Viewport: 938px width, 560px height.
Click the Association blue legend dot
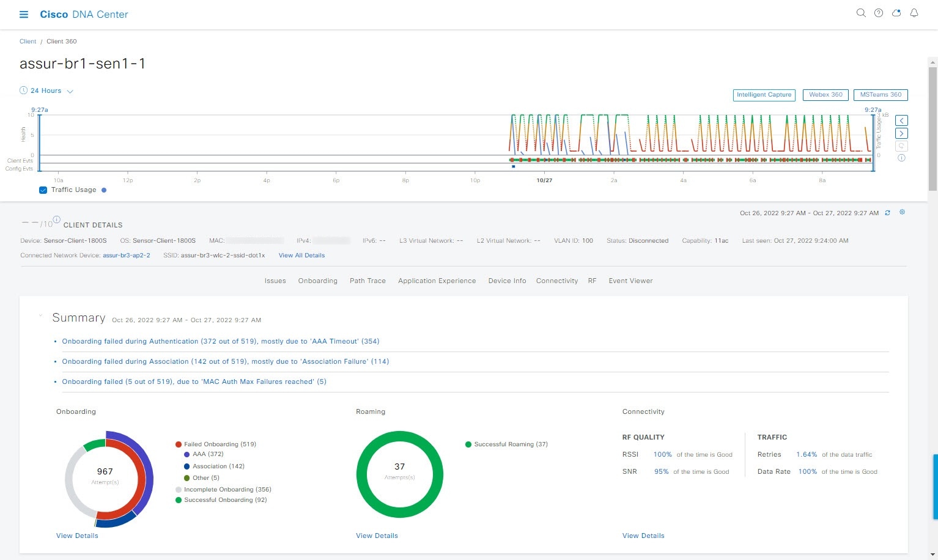coord(187,466)
